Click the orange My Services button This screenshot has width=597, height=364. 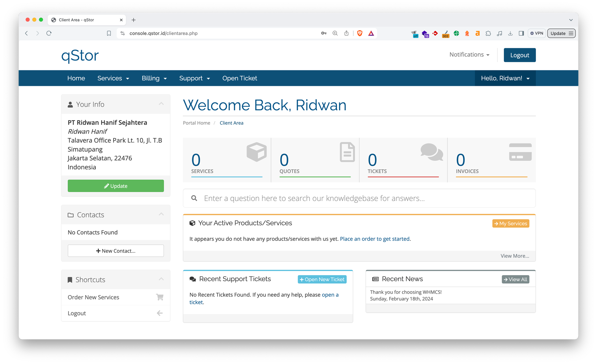point(511,224)
